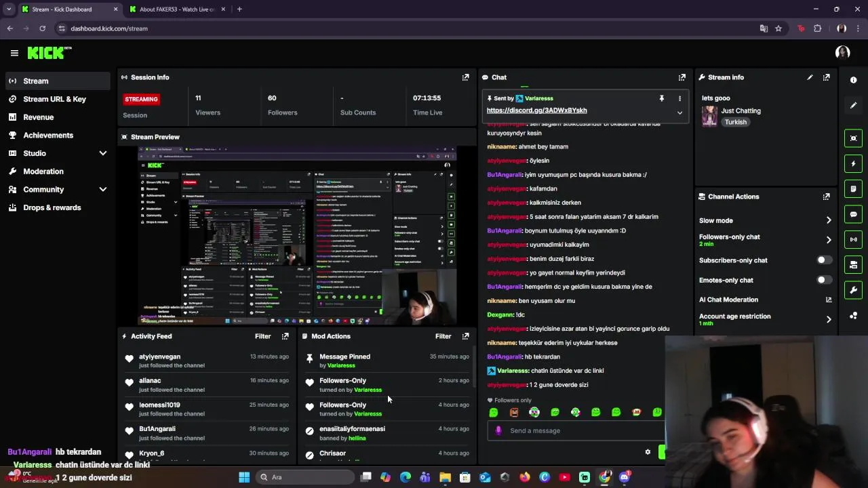The width and height of the screenshot is (868, 488).
Task: Switch to About FAKER53 browser tab
Action: coord(176,9)
